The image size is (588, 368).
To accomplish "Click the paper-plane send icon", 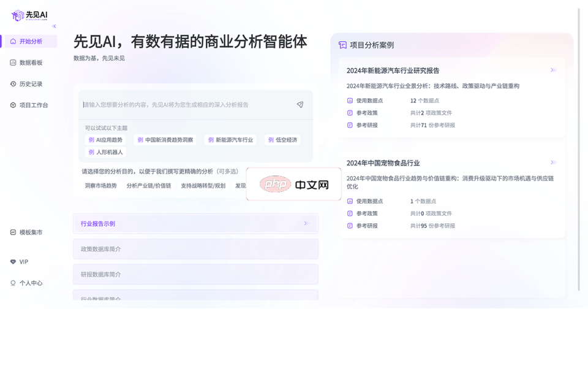I will coord(300,105).
